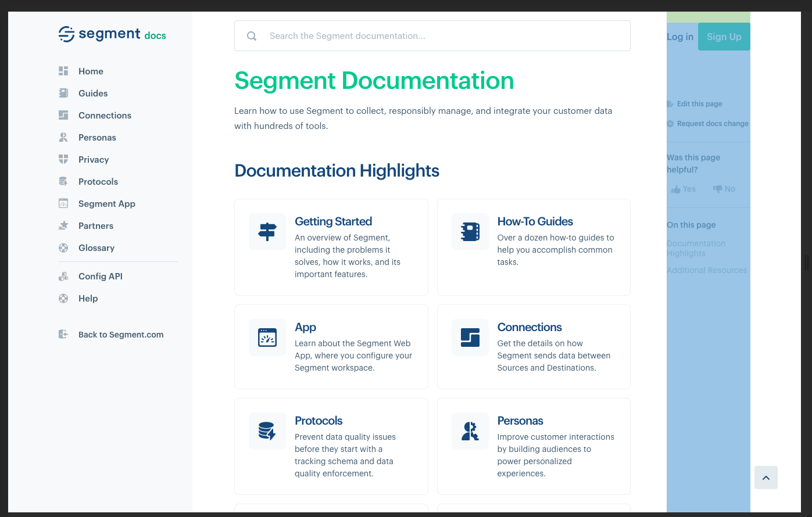Click the Edit this page pencil icon
Screen dimensions: 812x517
(x=670, y=104)
